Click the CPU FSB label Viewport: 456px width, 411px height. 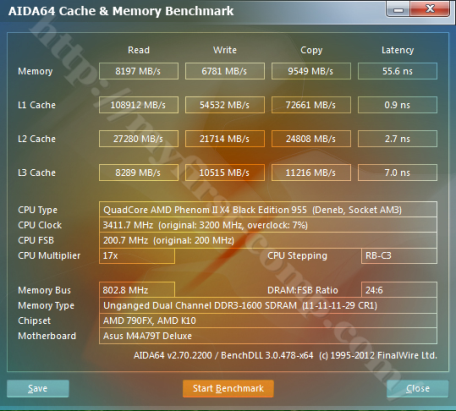coord(36,240)
